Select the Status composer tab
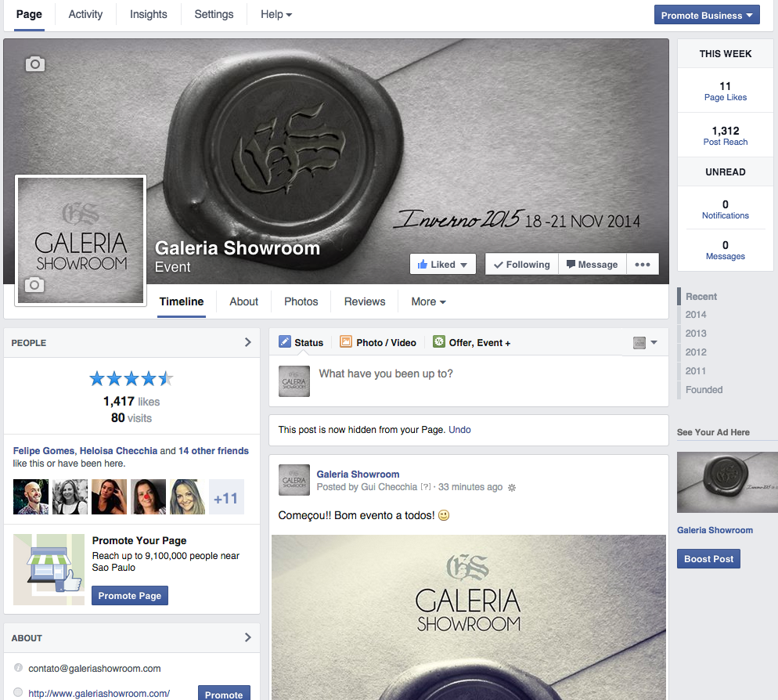This screenshot has width=778, height=700. (301, 342)
